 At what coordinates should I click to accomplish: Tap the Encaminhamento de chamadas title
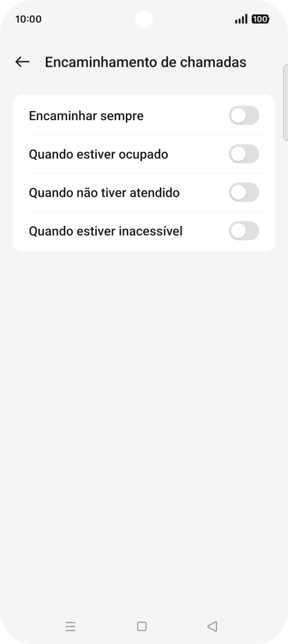(146, 62)
